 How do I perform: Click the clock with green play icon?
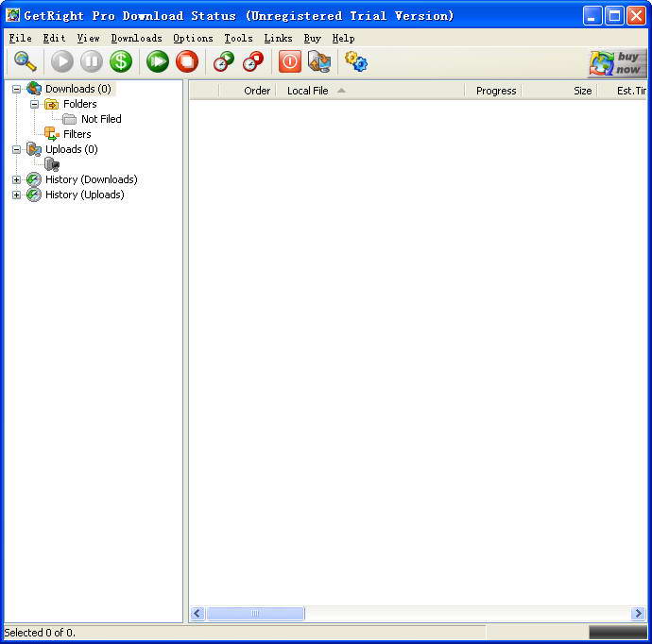coord(224,62)
